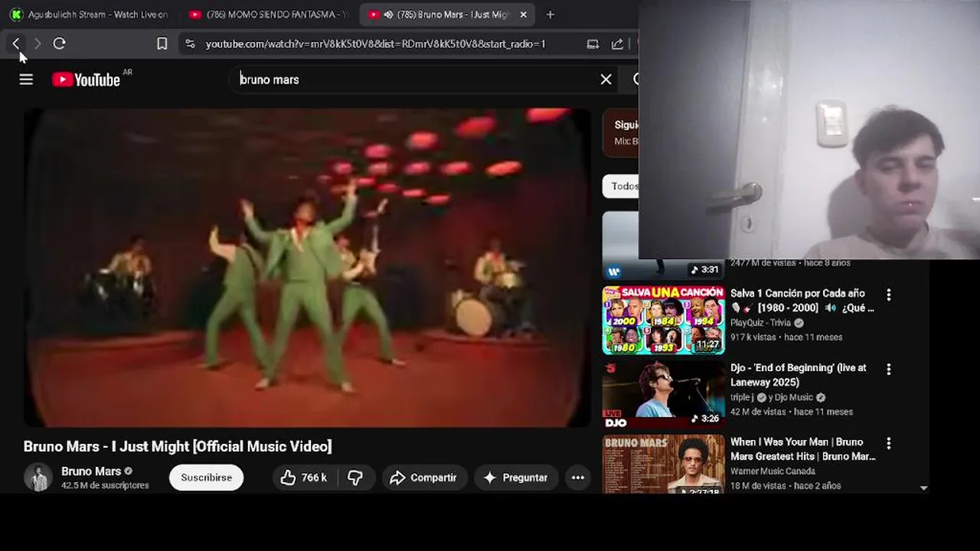Go to the YouTube home logo
Image resolution: width=980 pixels, height=551 pixels.
[87, 80]
